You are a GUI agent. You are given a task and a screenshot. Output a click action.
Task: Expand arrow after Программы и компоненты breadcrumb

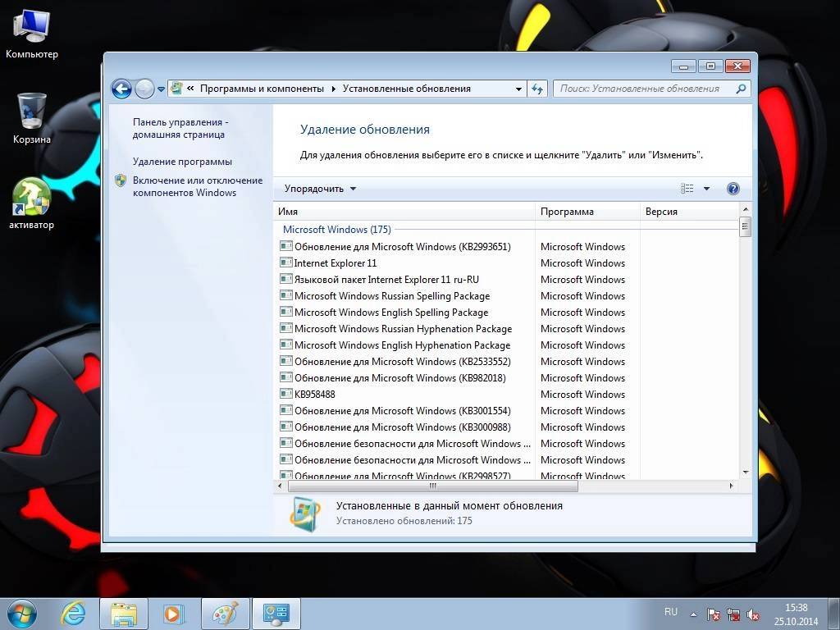point(333,89)
